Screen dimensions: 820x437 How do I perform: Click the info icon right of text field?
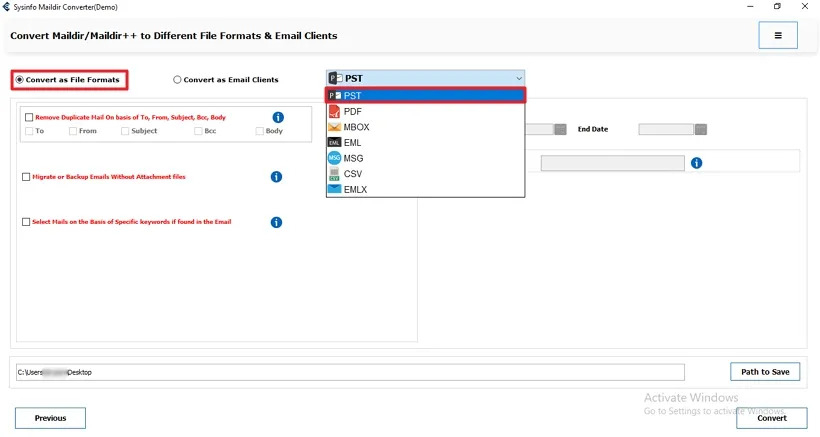(696, 163)
